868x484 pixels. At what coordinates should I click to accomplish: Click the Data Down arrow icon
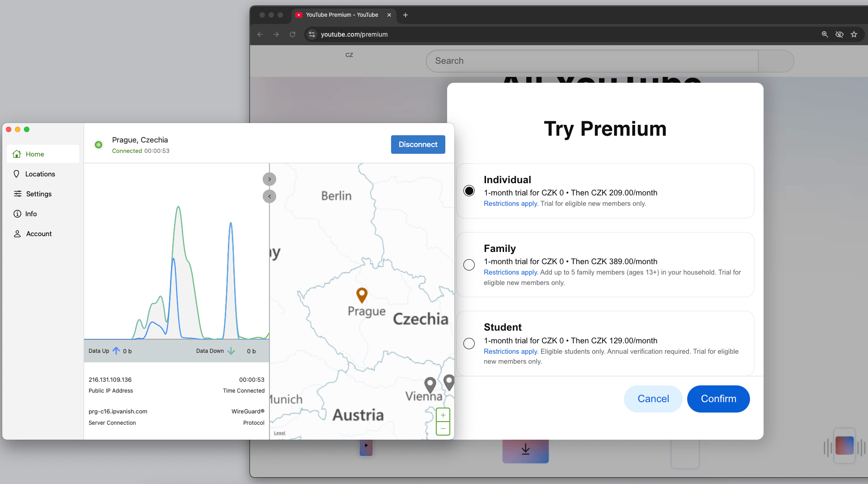coord(231,351)
